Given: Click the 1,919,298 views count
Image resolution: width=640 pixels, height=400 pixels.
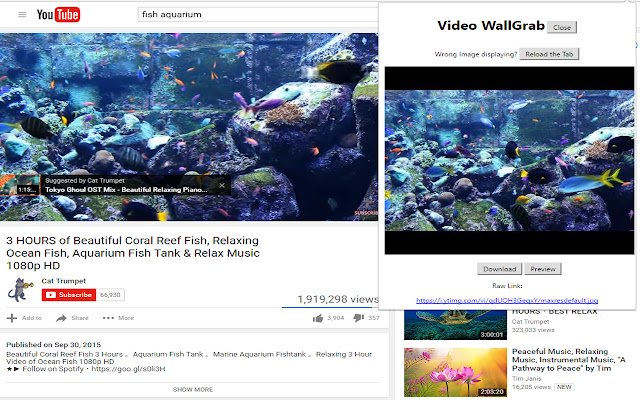Looking at the screenshot, I should pos(338,299).
